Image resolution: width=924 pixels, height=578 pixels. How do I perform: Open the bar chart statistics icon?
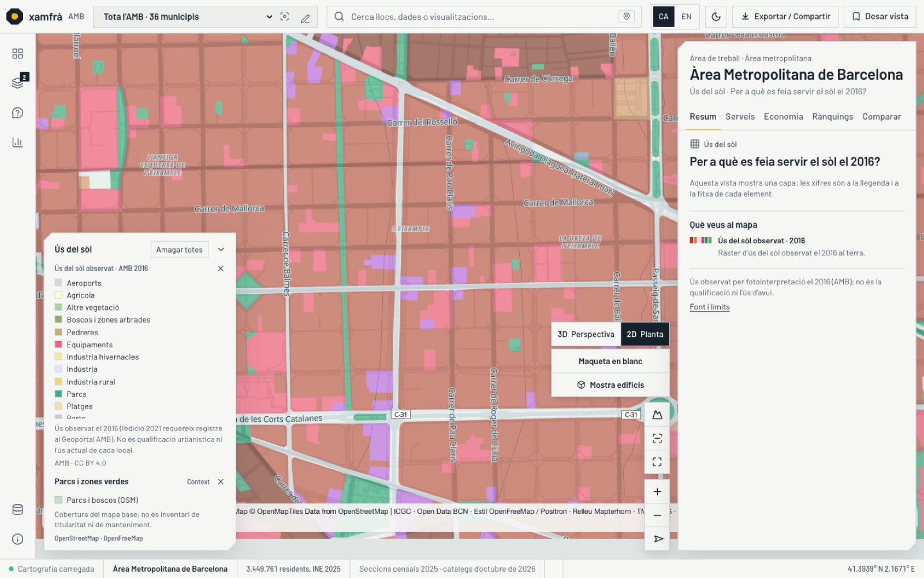click(17, 142)
